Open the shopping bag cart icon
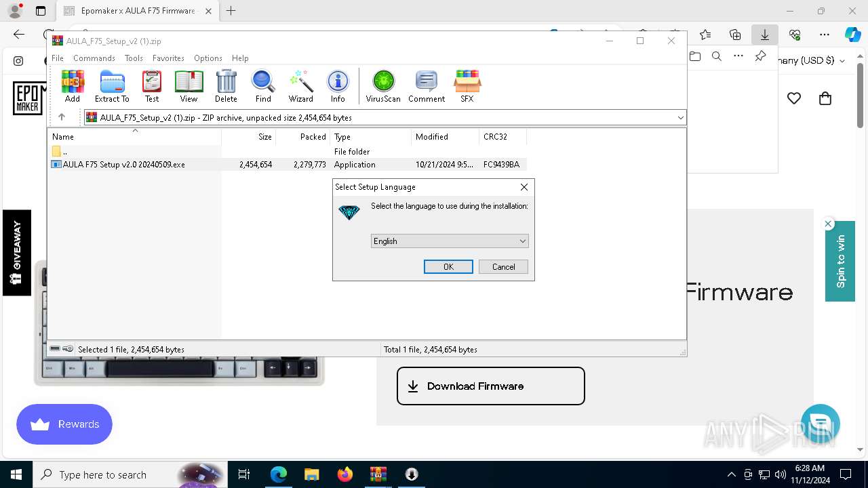 (x=825, y=98)
